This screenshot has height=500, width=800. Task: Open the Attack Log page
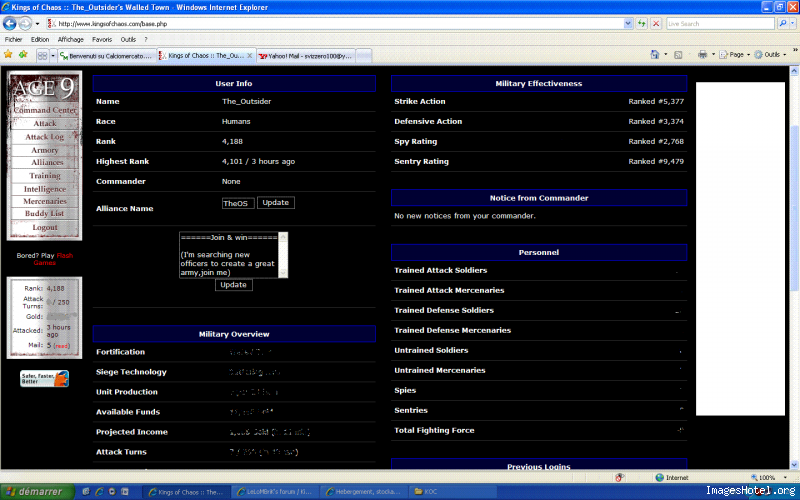(x=45, y=137)
